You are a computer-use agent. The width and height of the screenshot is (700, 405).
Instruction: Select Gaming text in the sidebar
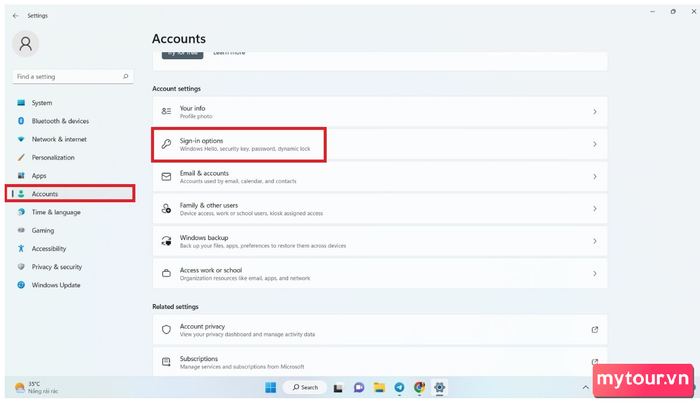click(x=43, y=230)
